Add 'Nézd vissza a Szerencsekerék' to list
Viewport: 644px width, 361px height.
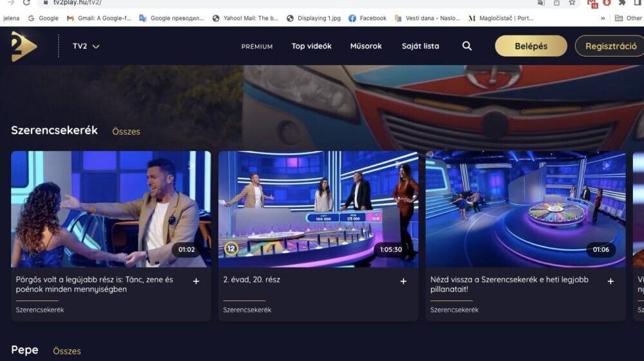tap(611, 281)
